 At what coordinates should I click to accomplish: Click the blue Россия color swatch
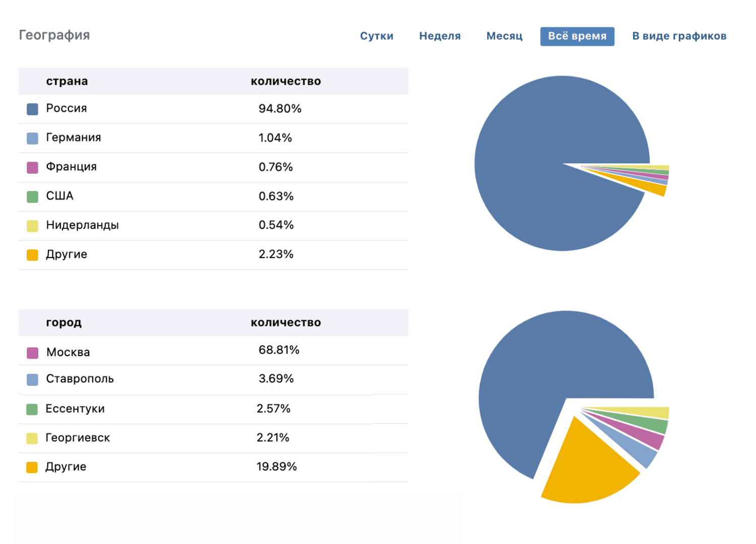32,109
